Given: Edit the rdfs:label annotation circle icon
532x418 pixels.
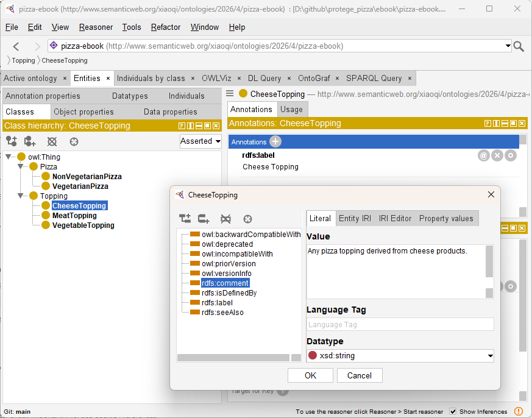Looking at the screenshot, I should tap(510, 156).
